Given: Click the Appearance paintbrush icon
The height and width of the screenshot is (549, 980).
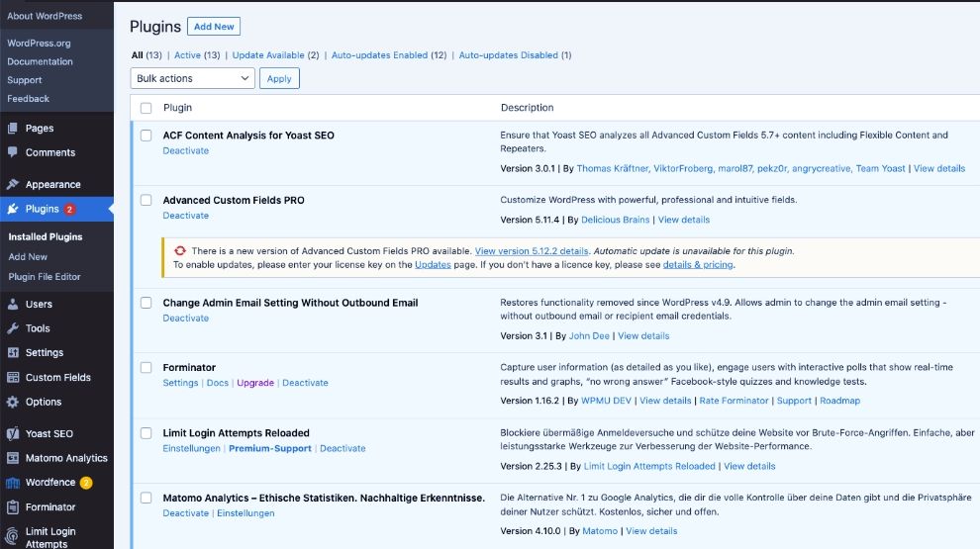Looking at the screenshot, I should pos(13,184).
